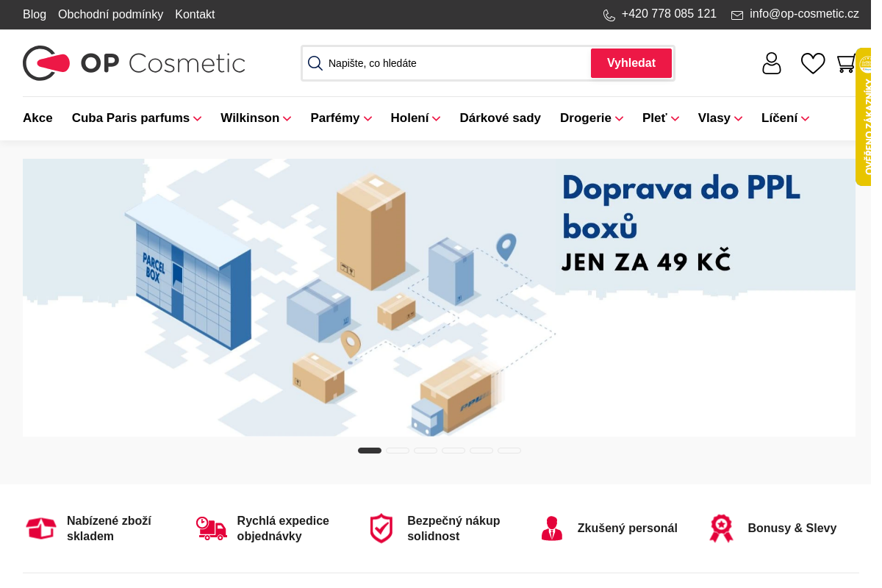Click the Nabízené zboží skladem text

click(x=110, y=528)
